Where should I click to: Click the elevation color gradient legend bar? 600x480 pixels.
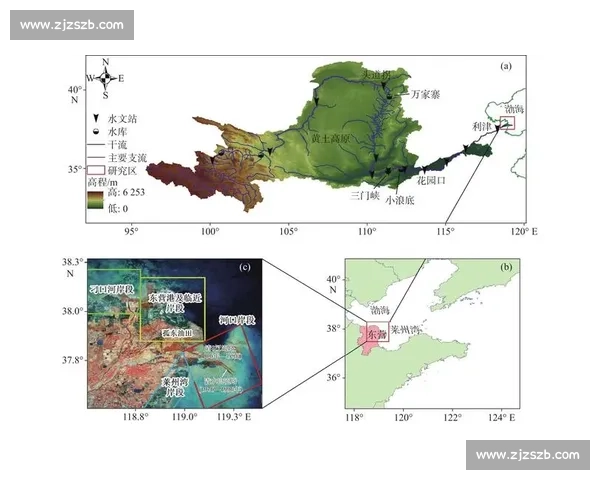[x=93, y=202]
